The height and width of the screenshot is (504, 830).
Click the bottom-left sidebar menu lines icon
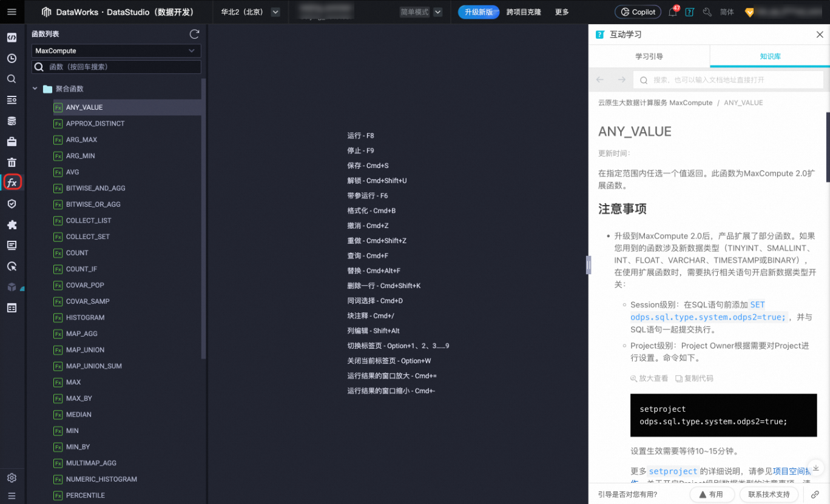click(x=12, y=496)
